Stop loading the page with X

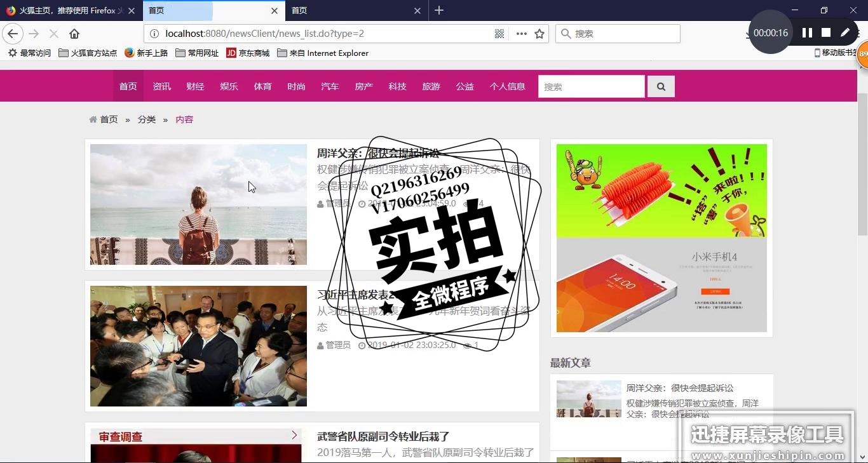coord(54,34)
